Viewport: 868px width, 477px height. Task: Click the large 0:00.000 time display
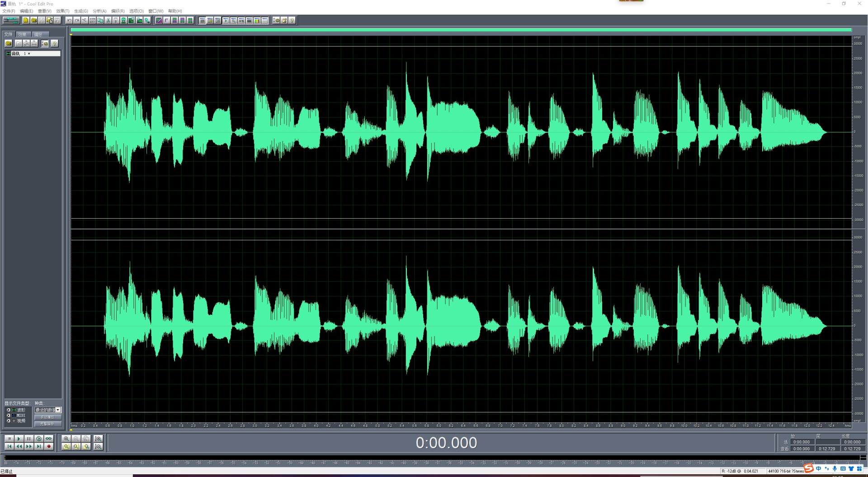pyautogui.click(x=446, y=443)
